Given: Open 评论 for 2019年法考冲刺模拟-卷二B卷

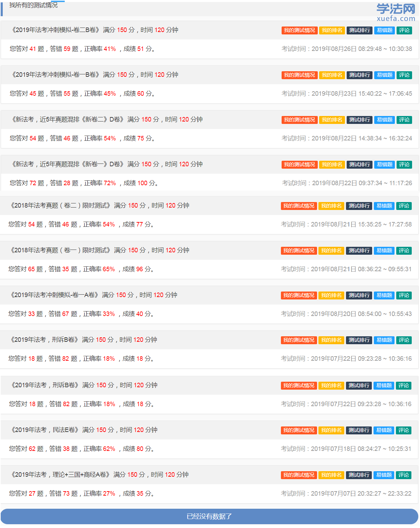Looking at the screenshot, I should coord(404,30).
